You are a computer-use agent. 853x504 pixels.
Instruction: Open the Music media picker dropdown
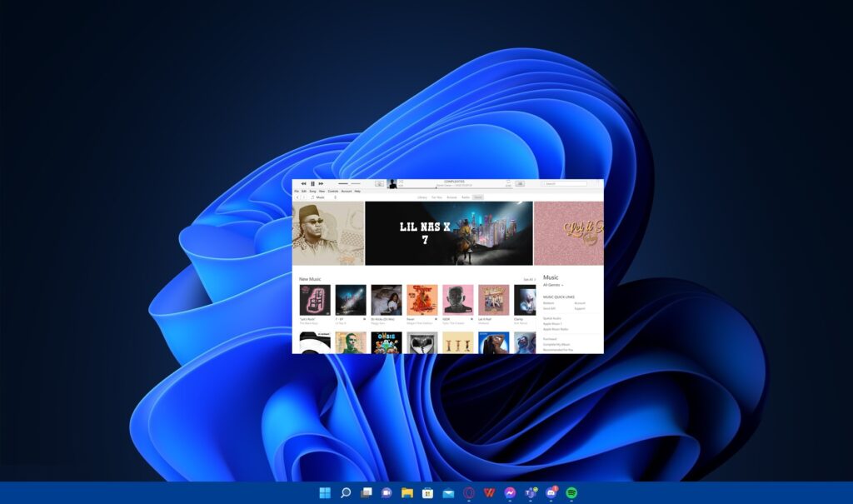pos(324,197)
